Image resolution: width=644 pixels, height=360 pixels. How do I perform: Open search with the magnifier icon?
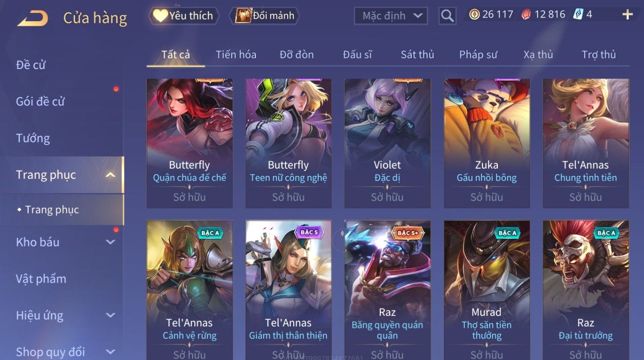[447, 16]
